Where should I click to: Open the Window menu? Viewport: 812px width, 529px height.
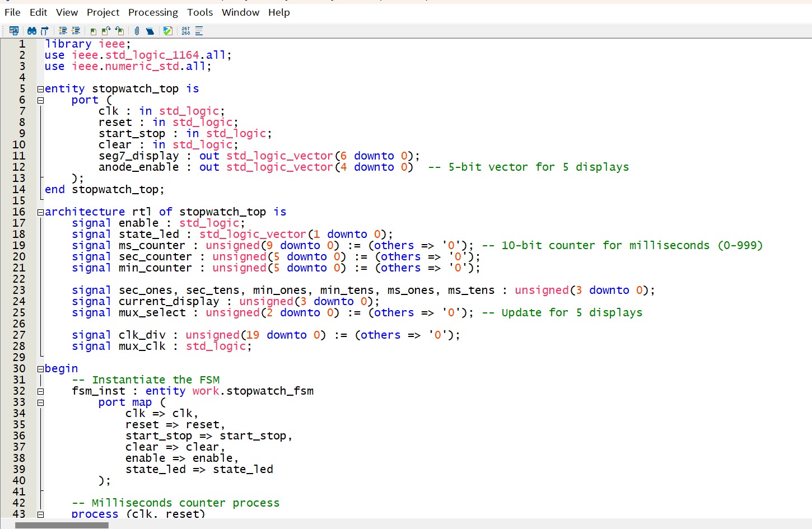coord(240,12)
